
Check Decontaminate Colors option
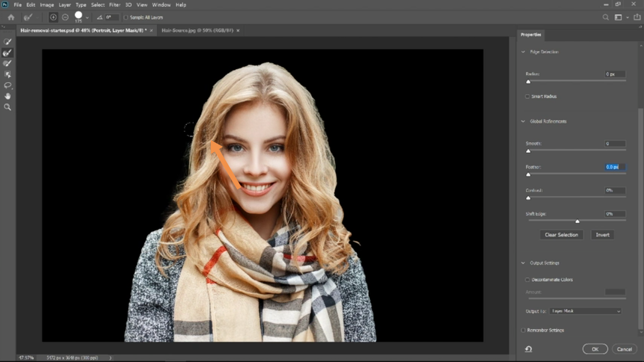(527, 280)
